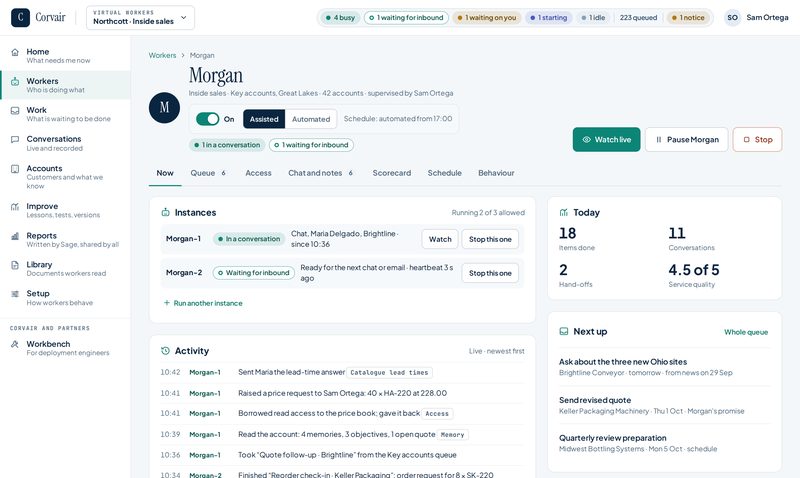This screenshot has height=478, width=800.
Task: Click Morgan's 1 in a conversation chip
Action: coord(227,145)
